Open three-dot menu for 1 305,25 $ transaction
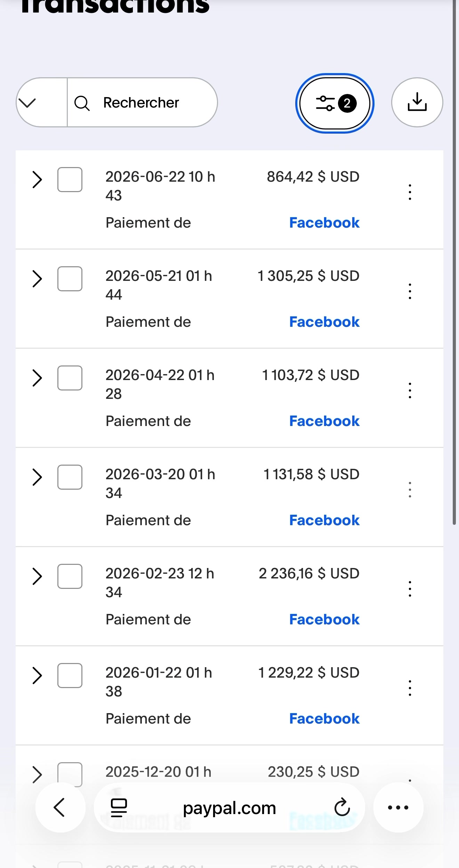This screenshot has height=868, width=459. point(410,291)
